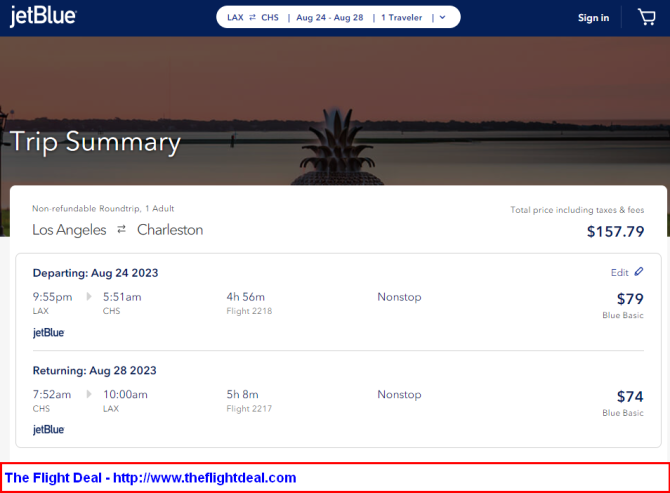
Task: Click jetBlue carrier logo on departing flight
Action: point(48,332)
